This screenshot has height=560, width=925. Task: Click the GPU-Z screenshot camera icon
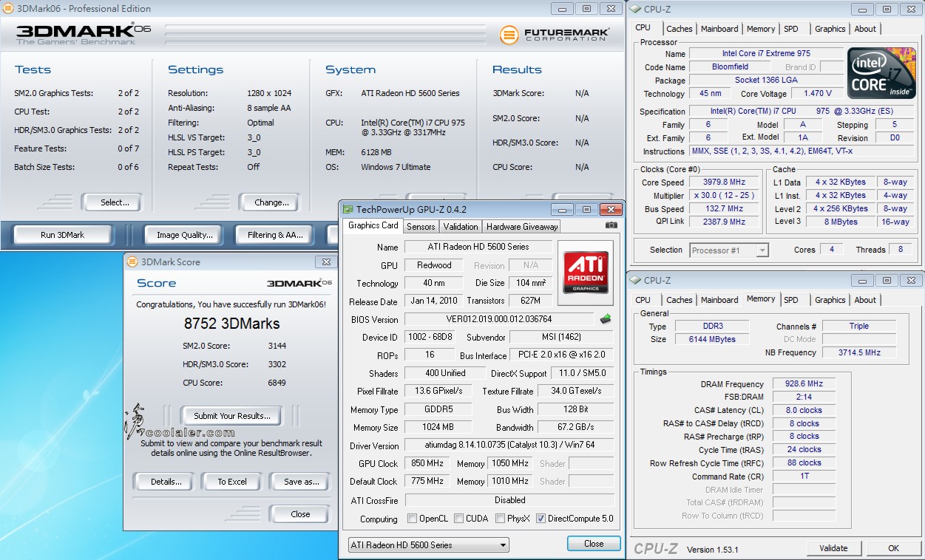(x=611, y=225)
